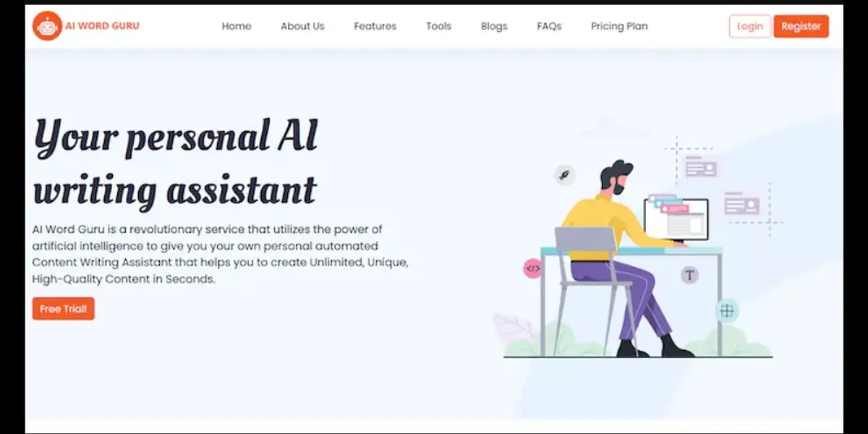Open the FAQs link
The image size is (868, 434).
[549, 26]
